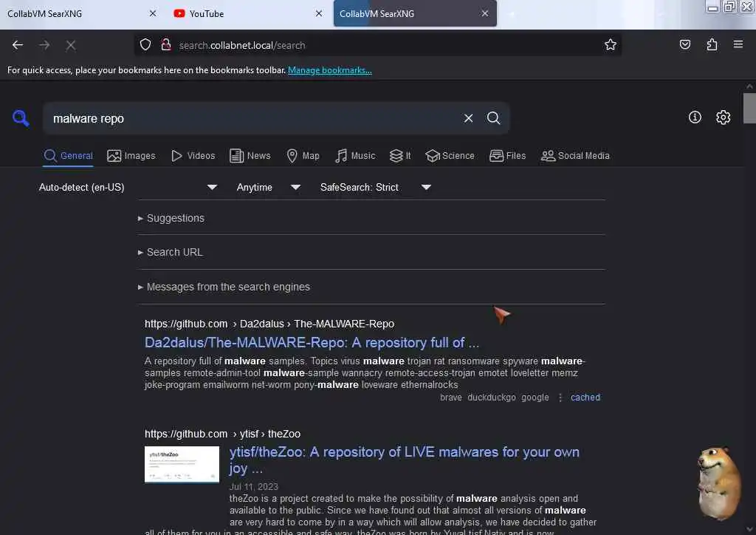Stop page loading with the X button
The width and height of the screenshot is (756, 535).
click(x=70, y=45)
